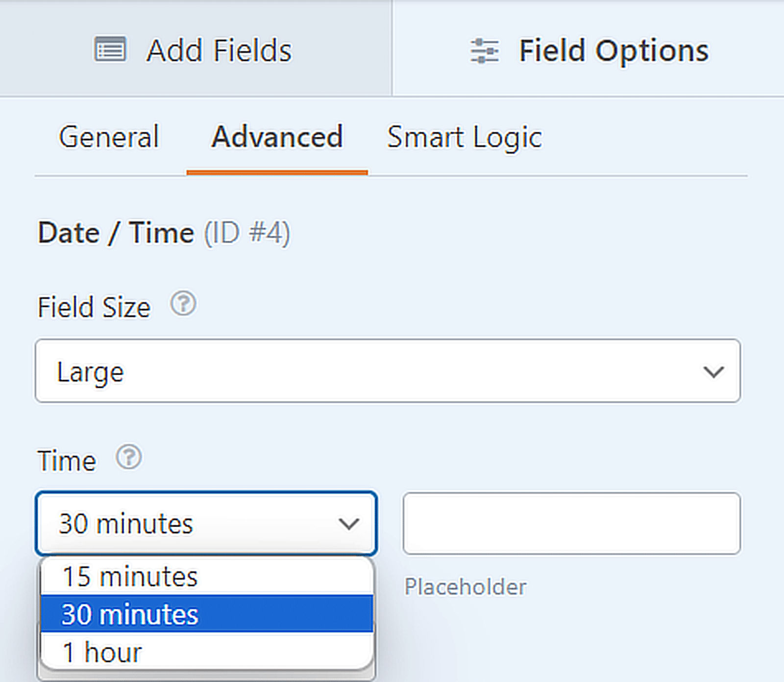This screenshot has width=784, height=682.
Task: Click the Advanced tab
Action: (x=277, y=137)
